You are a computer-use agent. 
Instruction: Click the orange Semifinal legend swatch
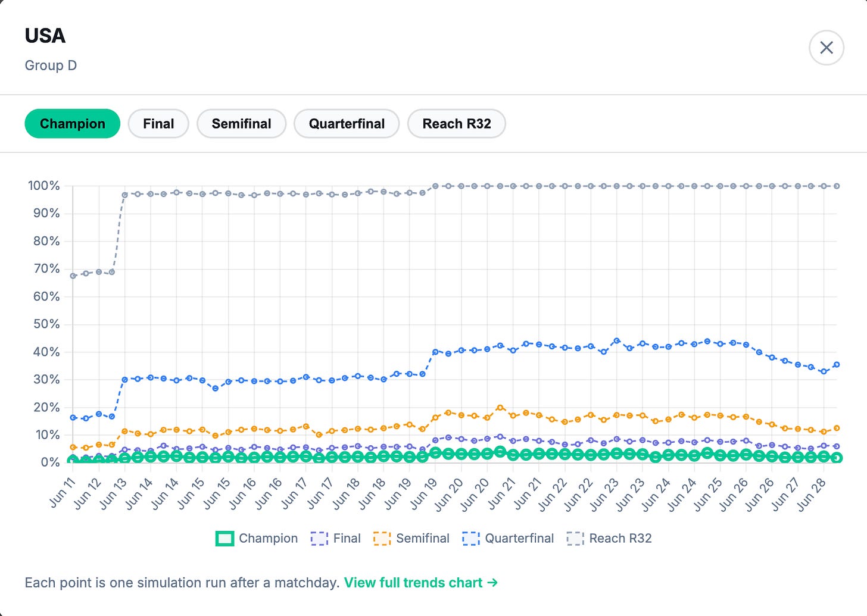click(x=382, y=539)
